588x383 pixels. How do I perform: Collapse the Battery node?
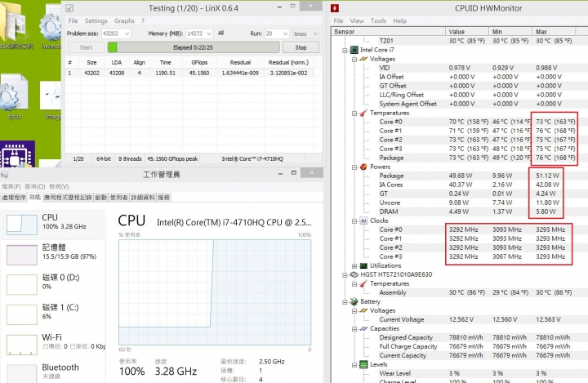[x=345, y=302]
